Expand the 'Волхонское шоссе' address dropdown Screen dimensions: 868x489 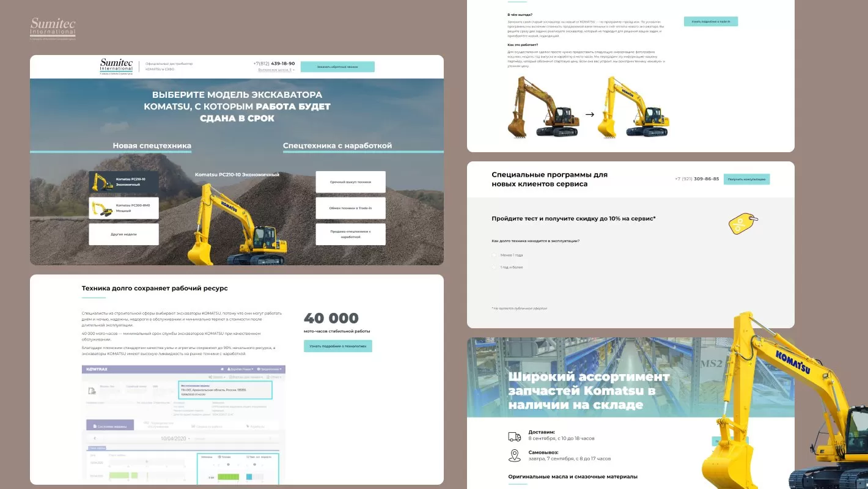click(x=276, y=70)
